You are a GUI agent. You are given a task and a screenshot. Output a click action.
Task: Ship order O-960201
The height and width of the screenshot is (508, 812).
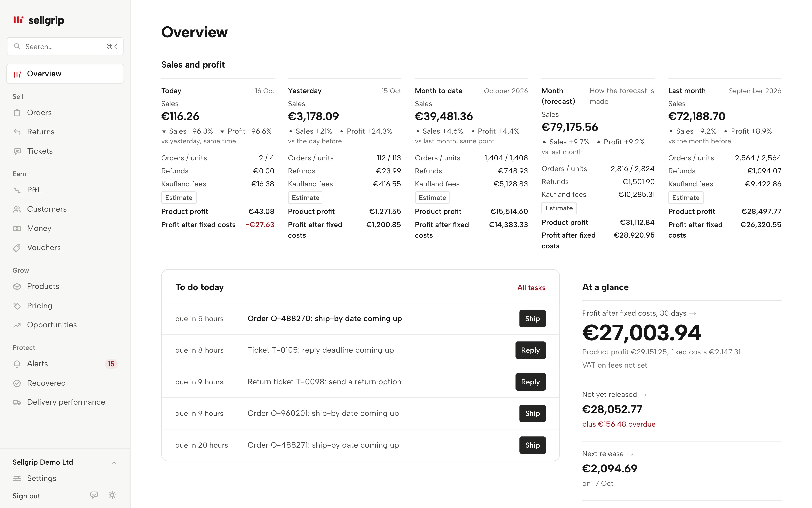pyautogui.click(x=532, y=413)
